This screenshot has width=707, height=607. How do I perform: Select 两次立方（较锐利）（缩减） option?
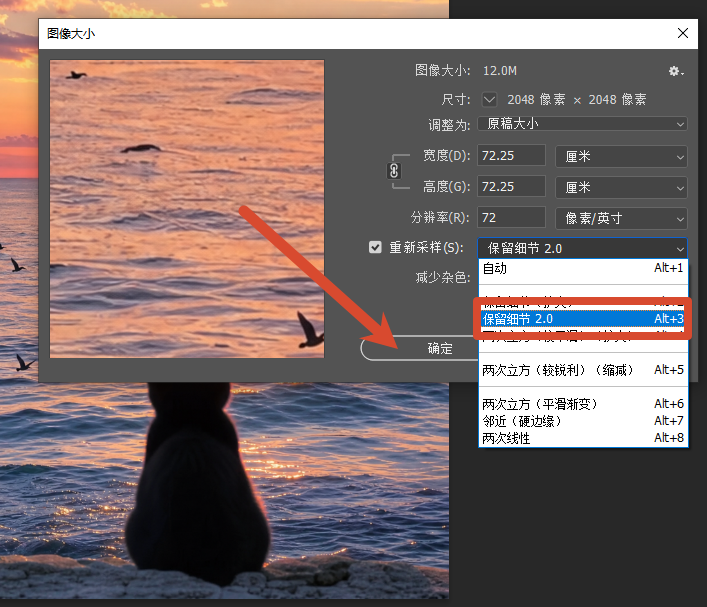[583, 370]
